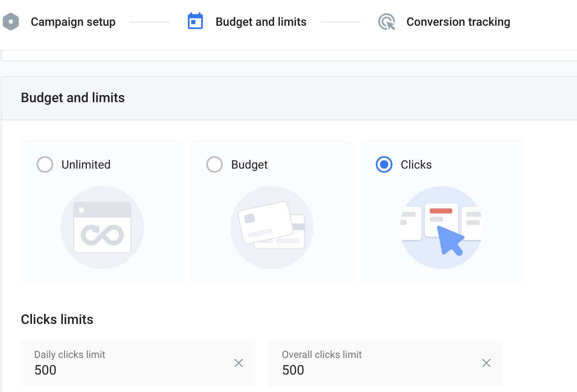The image size is (577, 392).
Task: Switch to Conversion tracking step
Action: [x=458, y=22]
